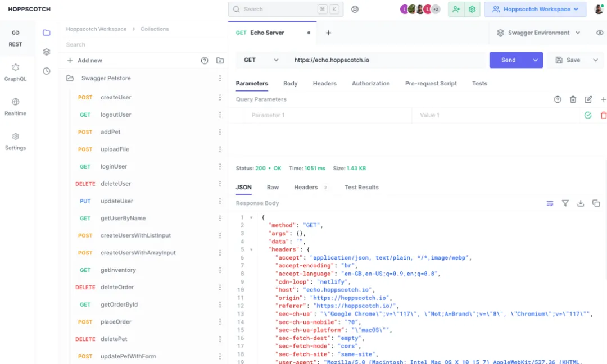Click the Parameter 1 name field
The width and height of the screenshot is (607, 364).
329,115
